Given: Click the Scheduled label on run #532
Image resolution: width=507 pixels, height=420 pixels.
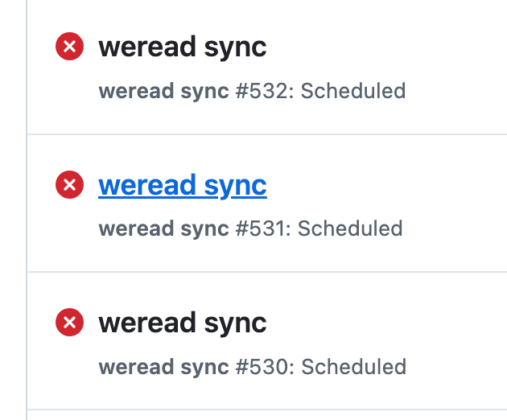Looking at the screenshot, I should (x=353, y=91).
